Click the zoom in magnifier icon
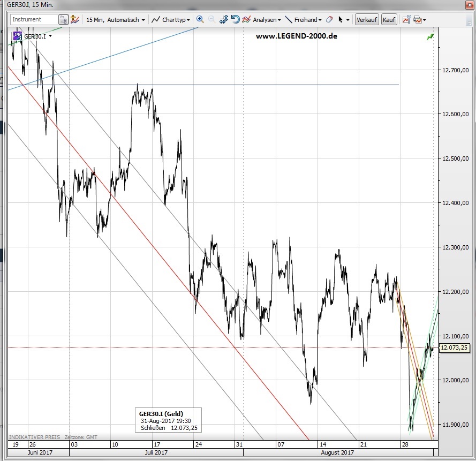Viewport: 476px width, 461px height. tap(200, 19)
